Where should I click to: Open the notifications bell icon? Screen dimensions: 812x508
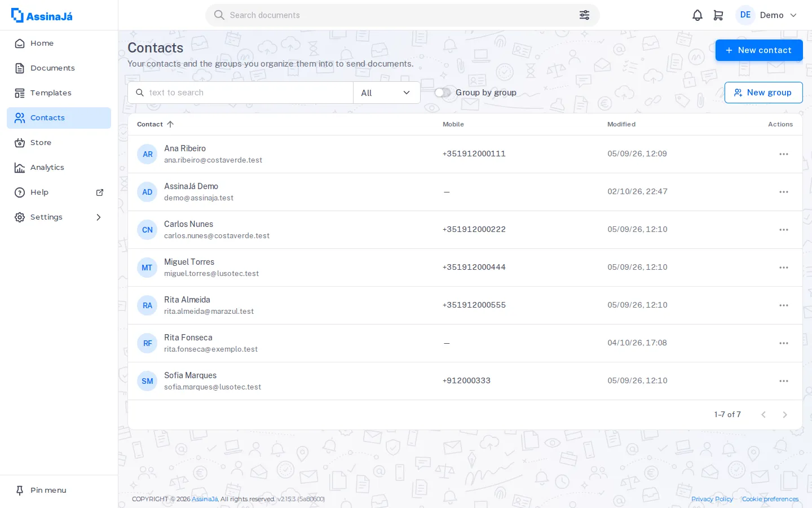coord(698,15)
